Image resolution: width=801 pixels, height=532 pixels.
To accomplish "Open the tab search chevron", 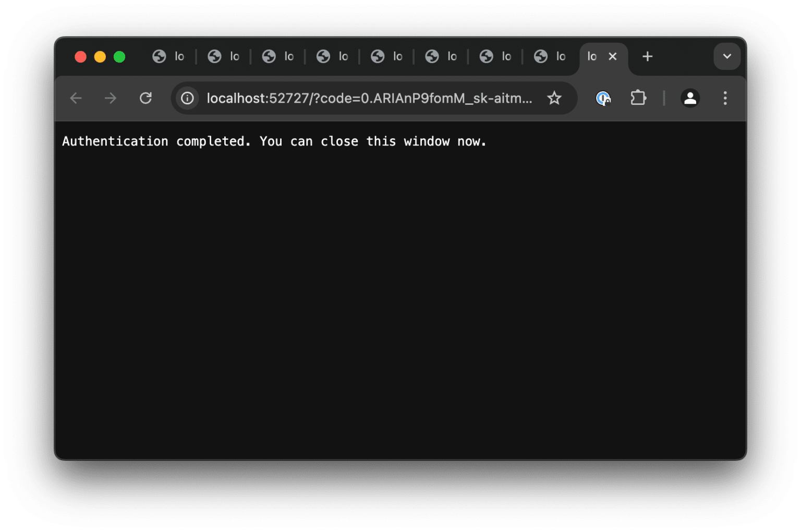I will 727,56.
